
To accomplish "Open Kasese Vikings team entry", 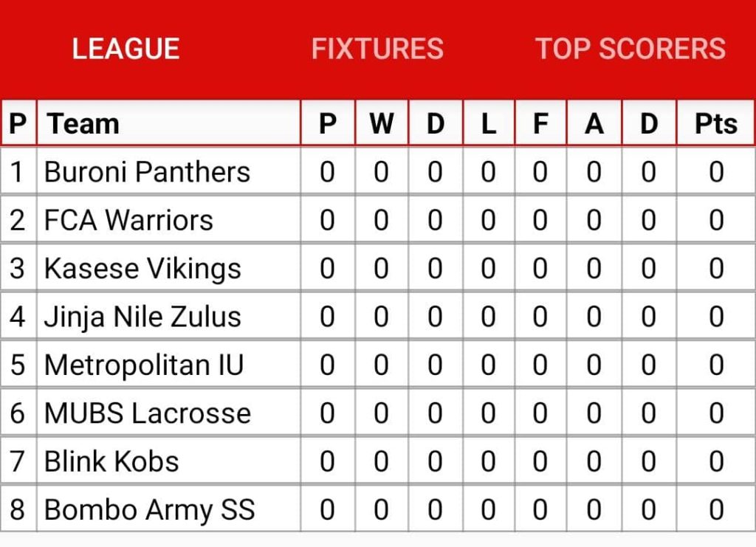I will tap(142, 269).
